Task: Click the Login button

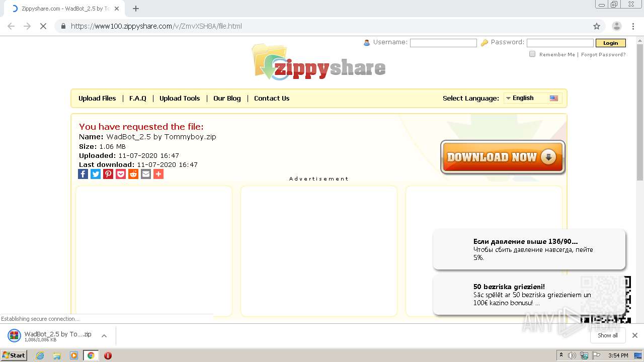Action: coord(610,43)
